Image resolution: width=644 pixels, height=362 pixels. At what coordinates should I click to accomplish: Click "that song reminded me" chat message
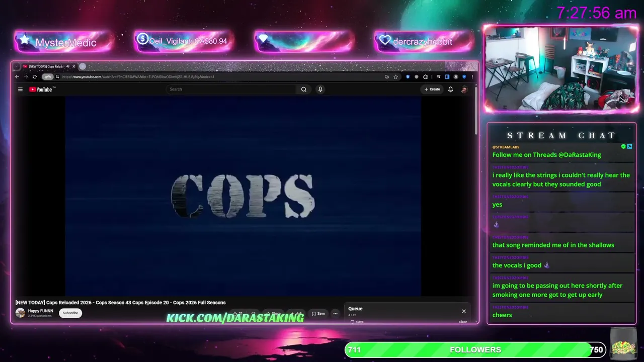553,245
